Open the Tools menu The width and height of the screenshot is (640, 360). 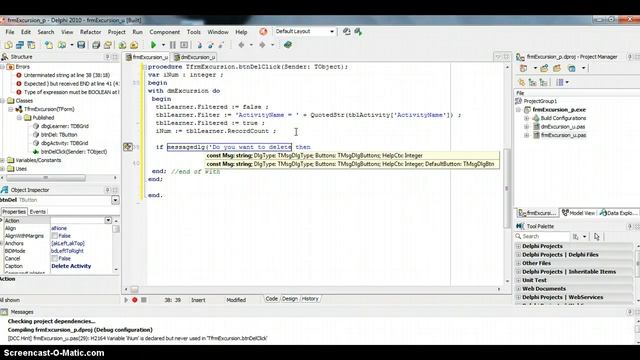(x=194, y=32)
